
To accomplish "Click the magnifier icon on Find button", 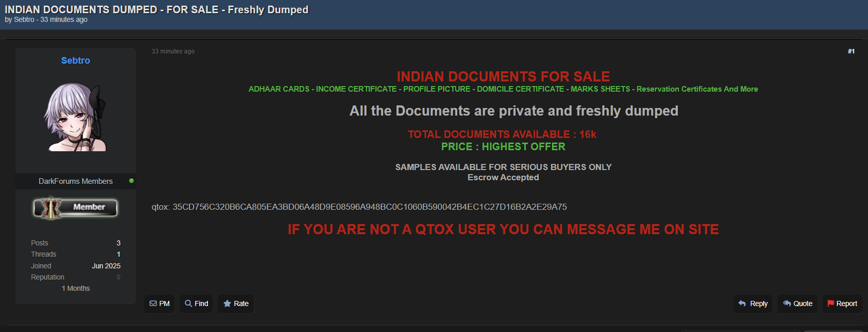I will (x=189, y=303).
